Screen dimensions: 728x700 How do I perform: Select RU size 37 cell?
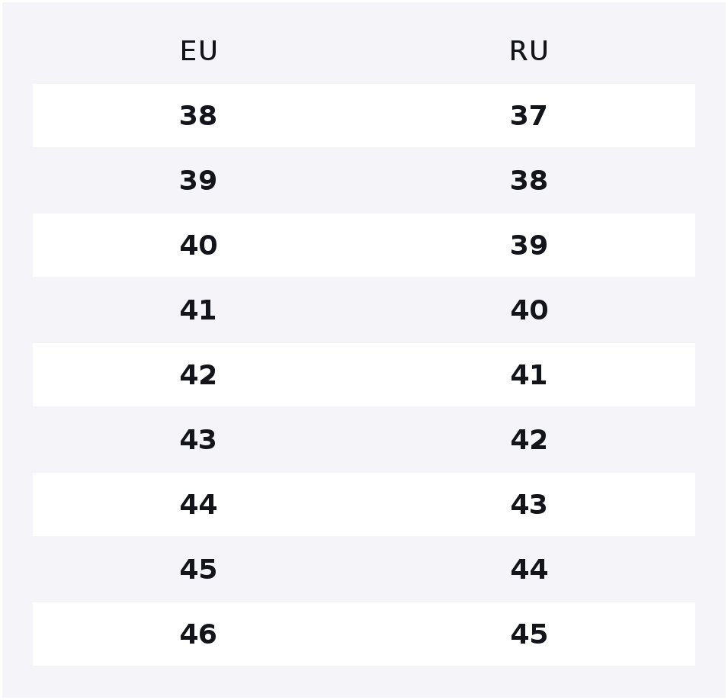click(529, 116)
